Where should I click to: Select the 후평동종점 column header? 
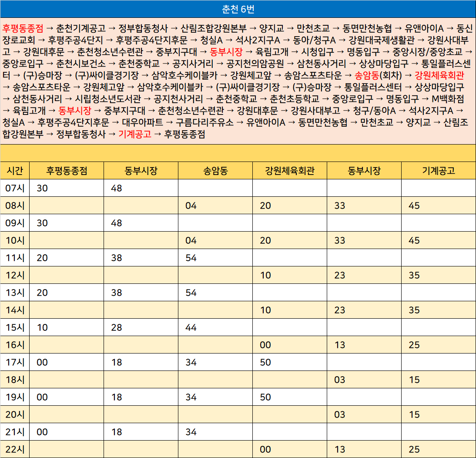coord(67,171)
